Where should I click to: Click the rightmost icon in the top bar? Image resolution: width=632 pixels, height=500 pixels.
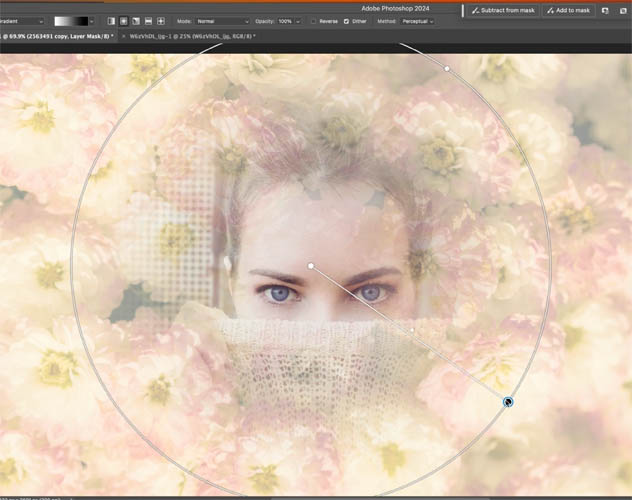point(623,11)
